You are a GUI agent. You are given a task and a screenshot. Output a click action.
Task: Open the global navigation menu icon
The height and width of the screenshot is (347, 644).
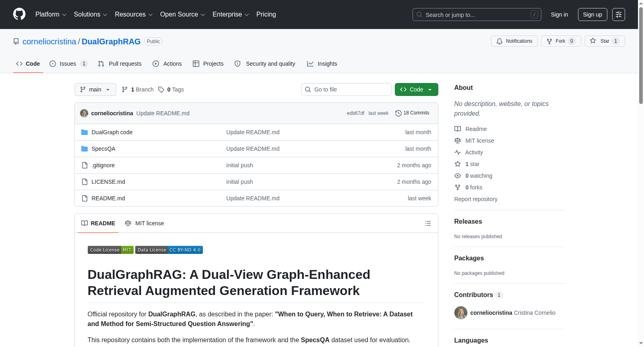(619, 15)
